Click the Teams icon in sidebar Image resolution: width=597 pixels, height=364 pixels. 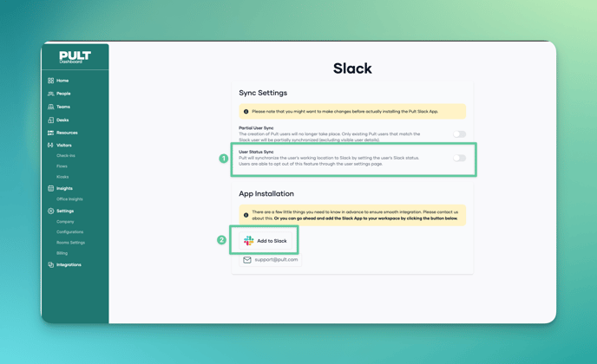click(50, 107)
